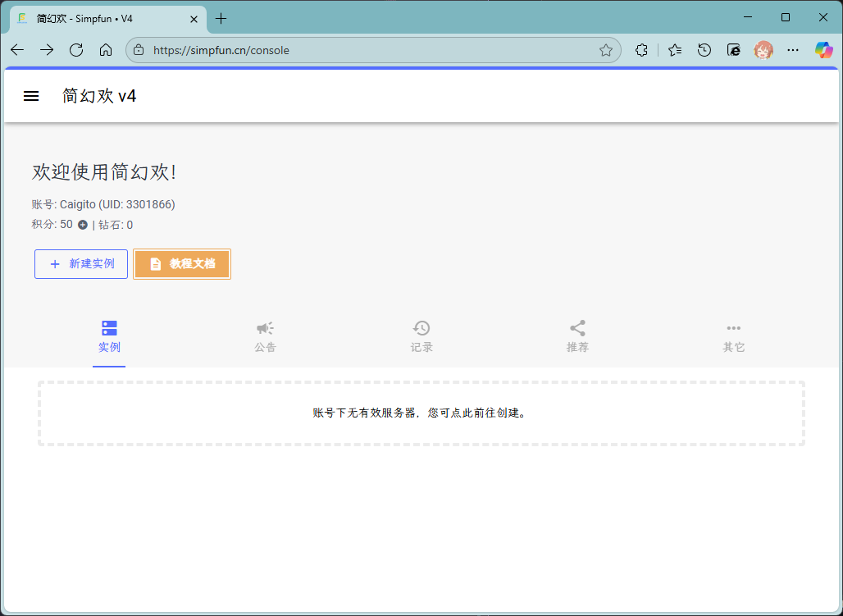The width and height of the screenshot is (843, 616).
Task: Switch to the 公告 announcements tab
Action: click(265, 337)
